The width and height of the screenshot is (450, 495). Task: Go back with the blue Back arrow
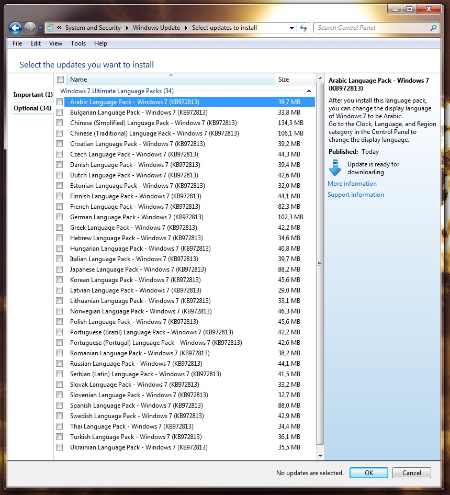[x=15, y=28]
